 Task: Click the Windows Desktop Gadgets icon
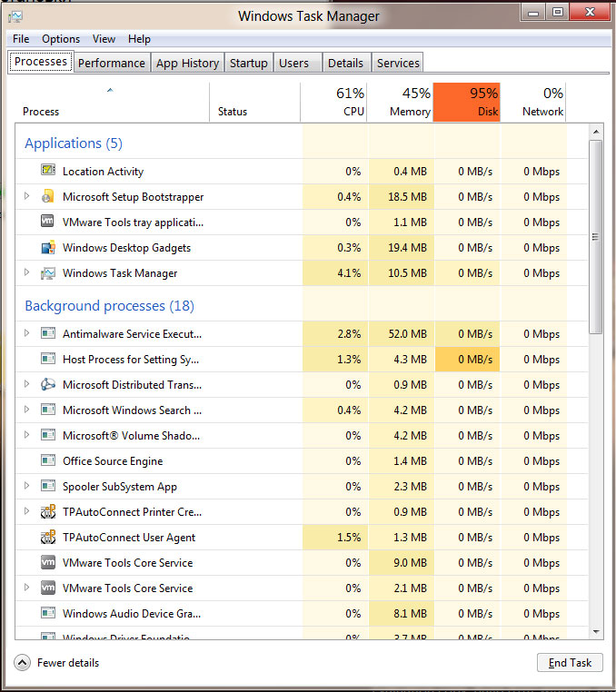[48, 247]
